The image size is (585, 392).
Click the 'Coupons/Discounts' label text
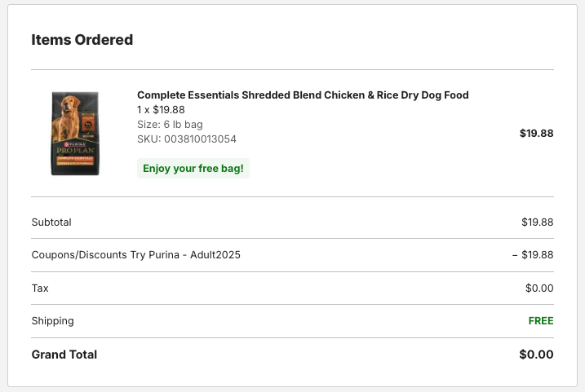tap(79, 255)
